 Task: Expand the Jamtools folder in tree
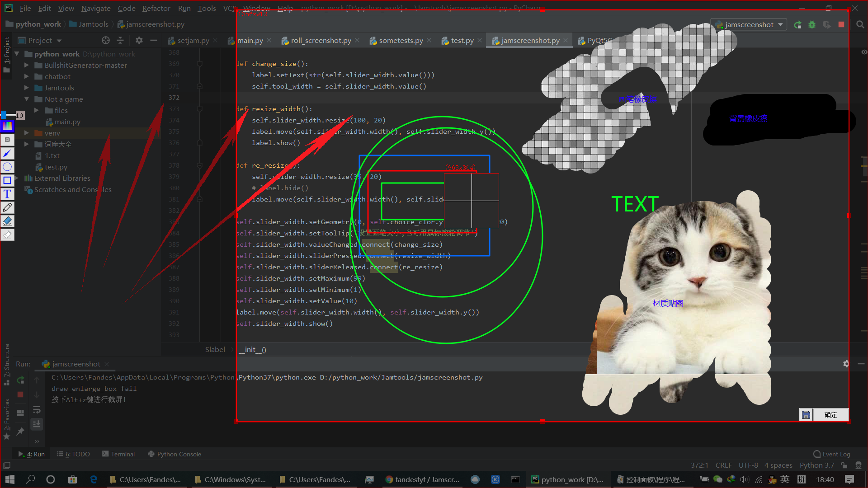pyautogui.click(x=27, y=88)
